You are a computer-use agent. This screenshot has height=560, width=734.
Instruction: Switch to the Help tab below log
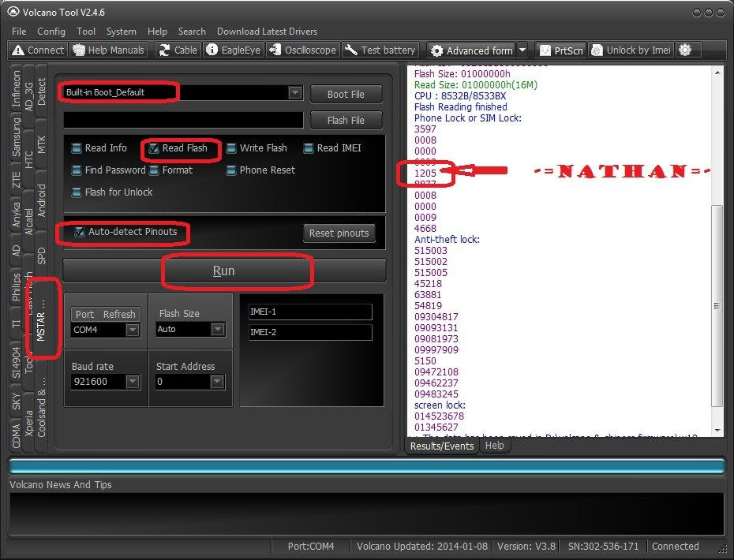[x=494, y=446]
